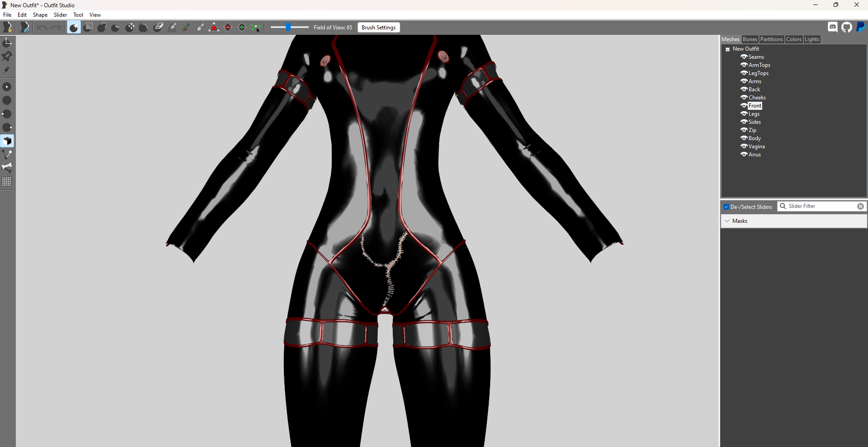This screenshot has height=447, width=868.
Task: Toggle the De-/Select Sliders checkbox
Action: point(726,207)
